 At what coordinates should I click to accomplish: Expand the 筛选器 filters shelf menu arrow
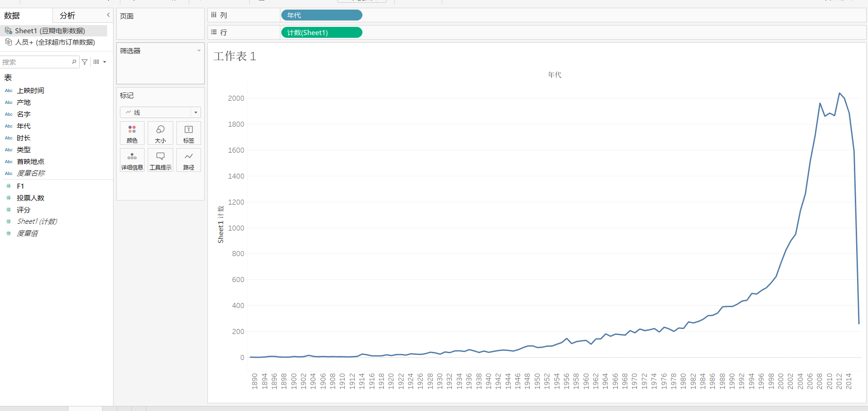click(199, 51)
